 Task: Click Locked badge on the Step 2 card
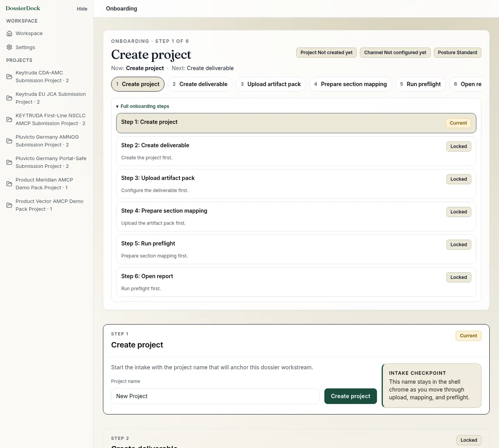coord(469,440)
